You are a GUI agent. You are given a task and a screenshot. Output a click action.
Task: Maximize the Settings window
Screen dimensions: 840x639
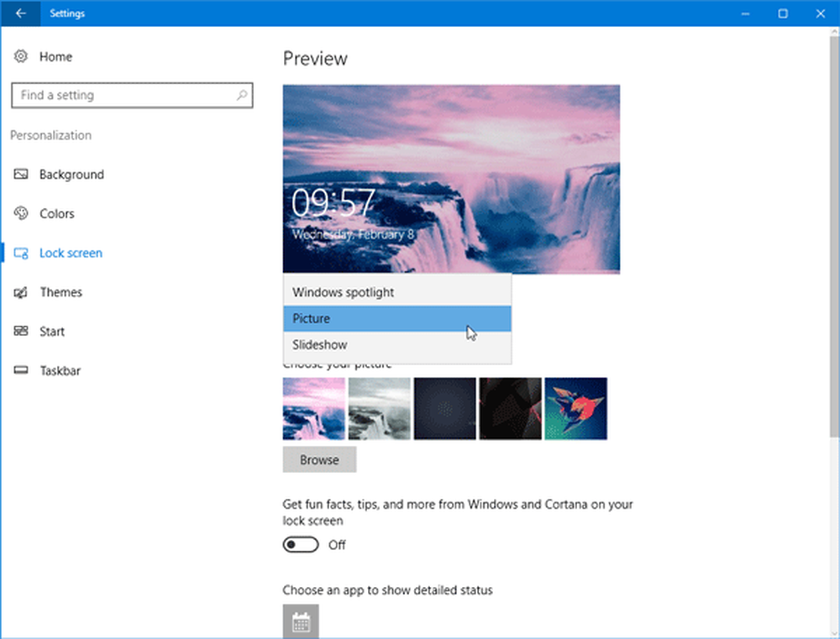(x=783, y=13)
